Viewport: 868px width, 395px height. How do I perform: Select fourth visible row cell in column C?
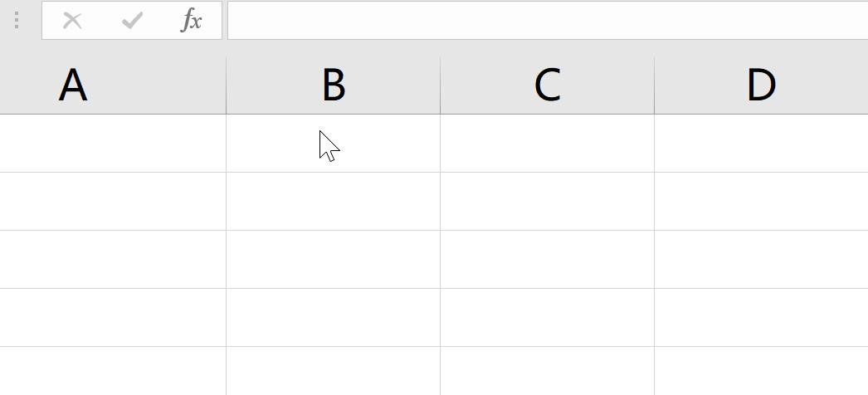547,318
